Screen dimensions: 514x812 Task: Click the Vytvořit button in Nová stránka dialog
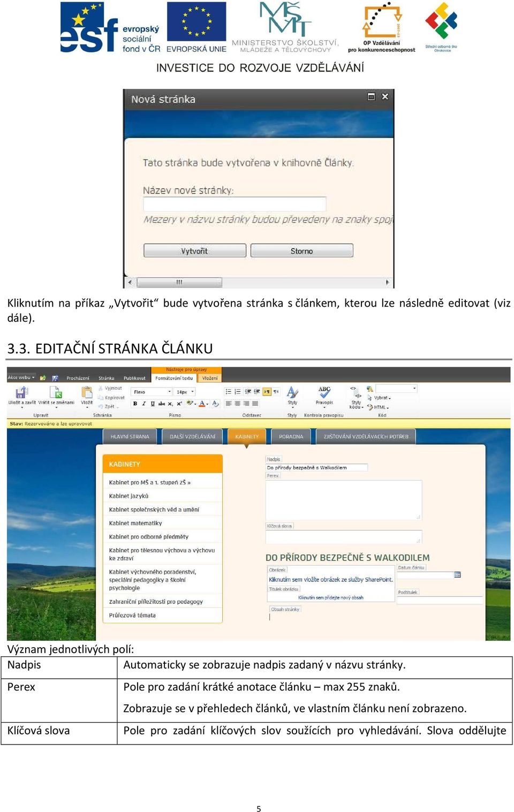pos(195,251)
